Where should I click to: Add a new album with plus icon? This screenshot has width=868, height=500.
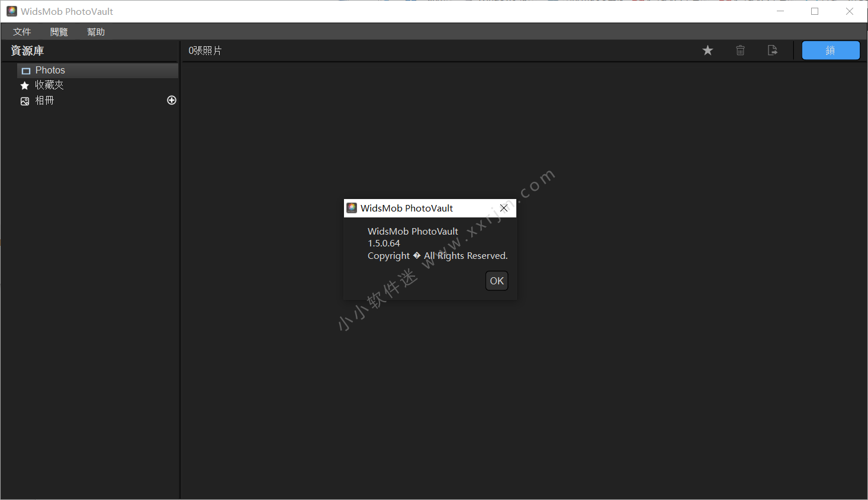[172, 100]
